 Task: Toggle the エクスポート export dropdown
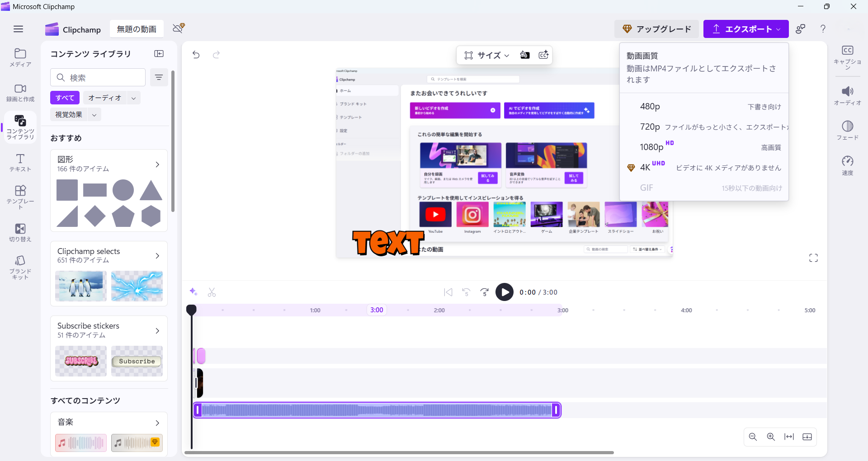tap(746, 29)
